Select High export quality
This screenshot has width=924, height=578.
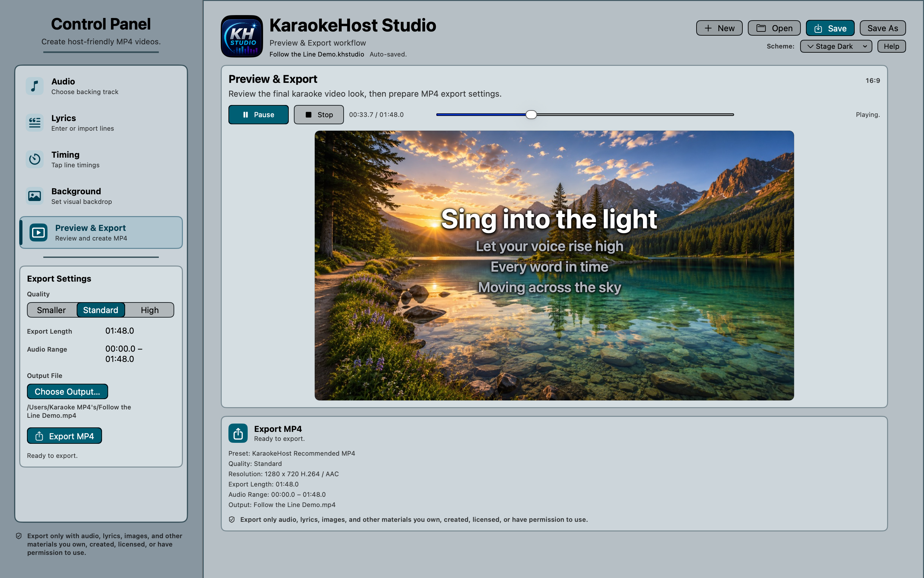pos(150,310)
